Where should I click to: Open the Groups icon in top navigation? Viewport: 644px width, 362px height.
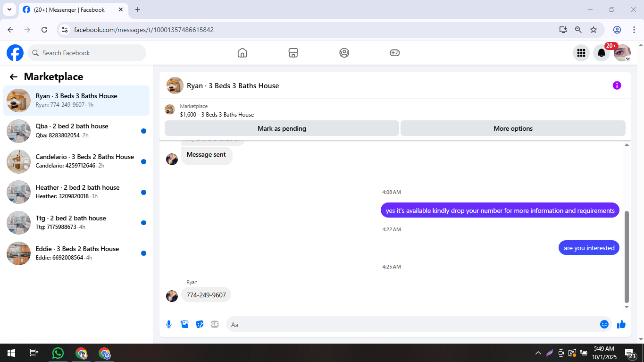344,53
